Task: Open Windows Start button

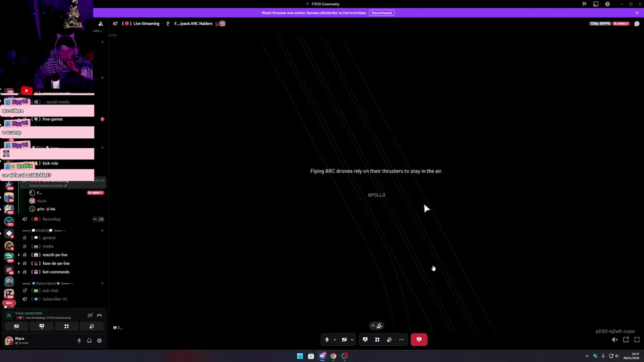Action: click(300, 356)
